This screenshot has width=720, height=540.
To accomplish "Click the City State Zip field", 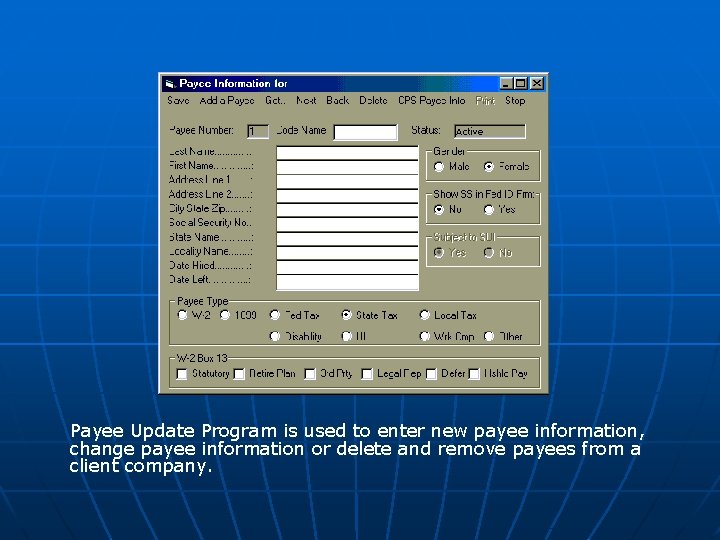I will (347, 210).
